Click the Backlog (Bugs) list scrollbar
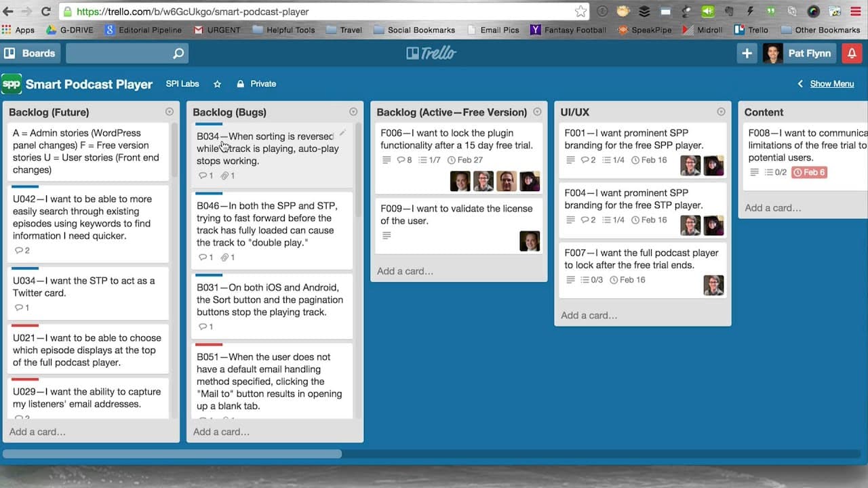This screenshot has height=488, width=868. click(359, 170)
